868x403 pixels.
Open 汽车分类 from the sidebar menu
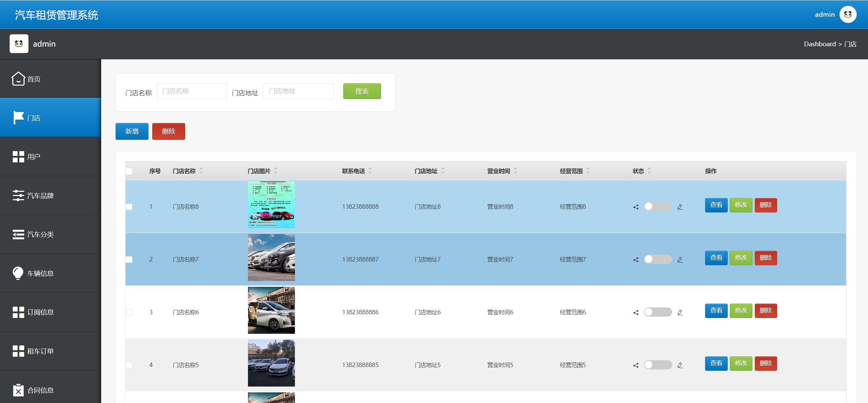50,234
